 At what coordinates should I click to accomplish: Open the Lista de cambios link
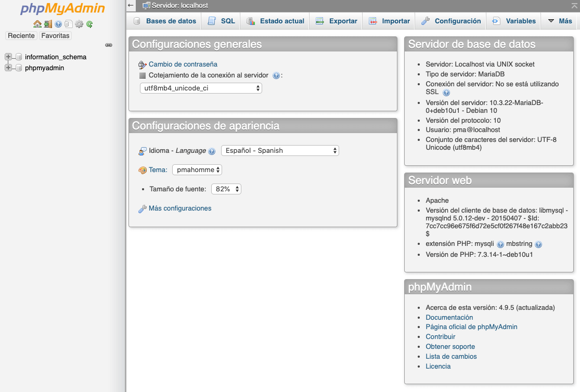tap(451, 356)
